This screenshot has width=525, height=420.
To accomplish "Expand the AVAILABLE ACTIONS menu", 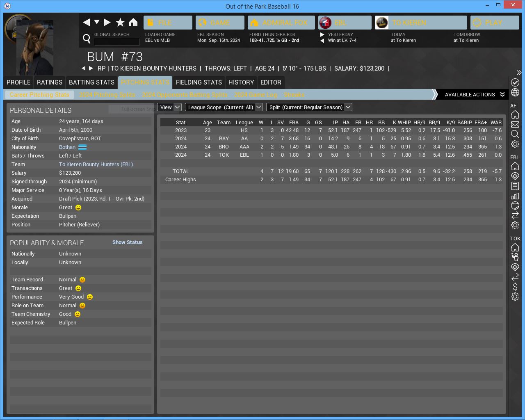I will (475, 95).
